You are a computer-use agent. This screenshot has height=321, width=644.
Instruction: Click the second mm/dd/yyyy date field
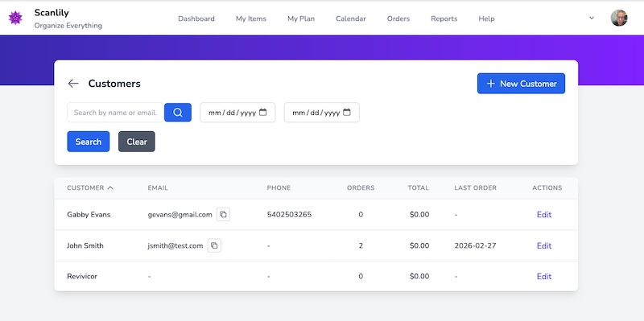(321, 113)
